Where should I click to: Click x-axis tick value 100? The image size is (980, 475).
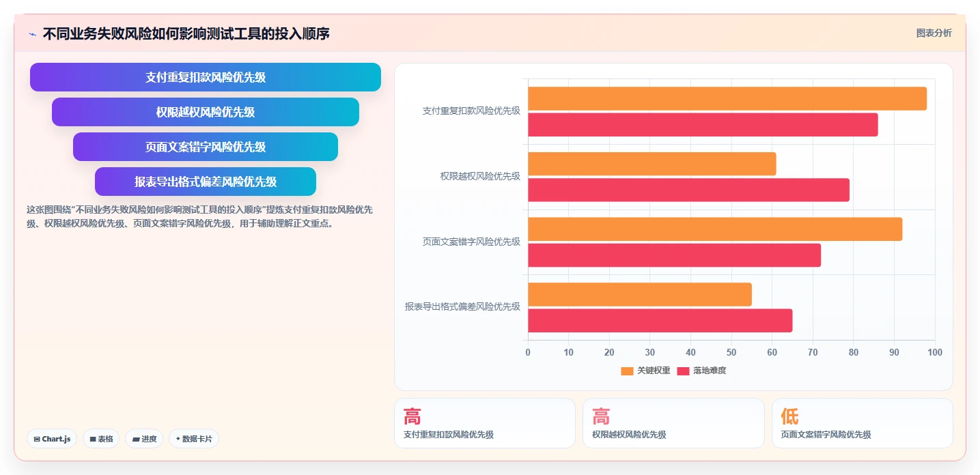click(x=935, y=352)
